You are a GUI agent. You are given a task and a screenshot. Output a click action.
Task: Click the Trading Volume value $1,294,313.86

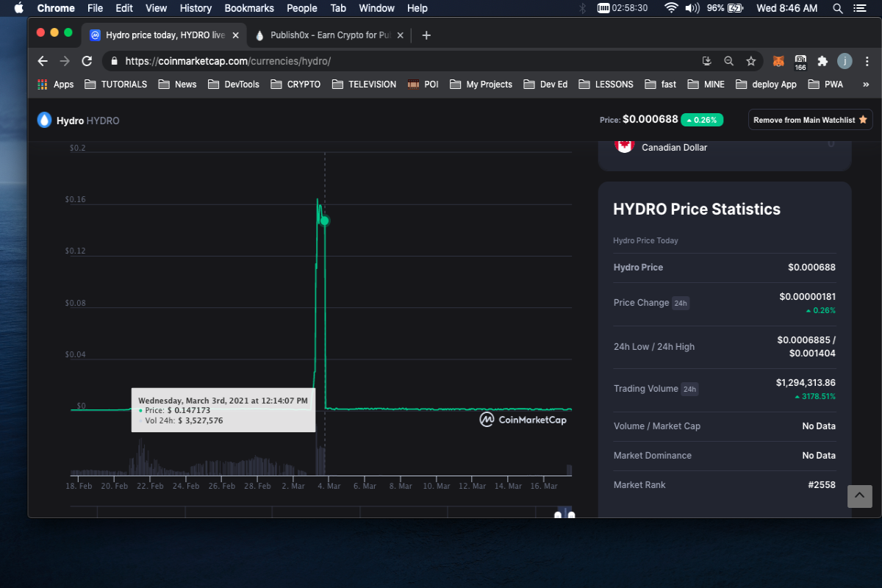806,383
